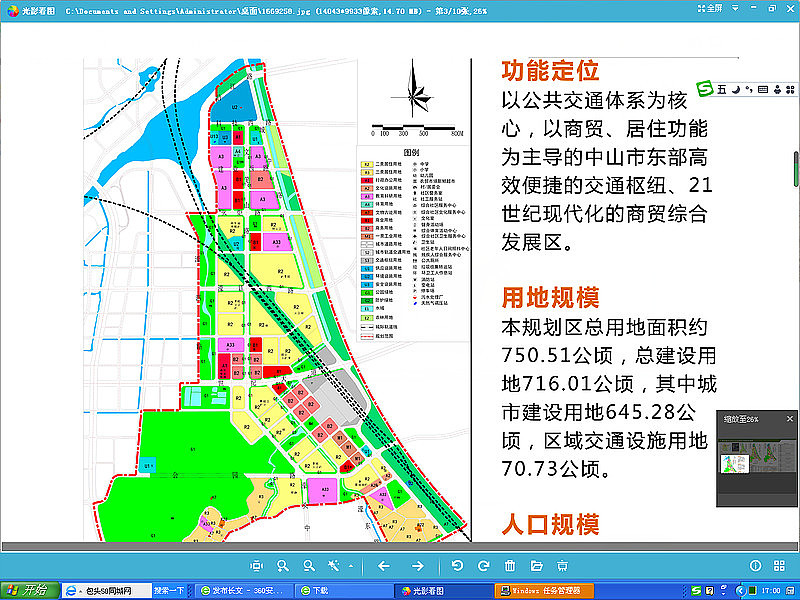Select the zoom out magnifier tool
This screenshot has height=600, width=800.
coord(309,565)
